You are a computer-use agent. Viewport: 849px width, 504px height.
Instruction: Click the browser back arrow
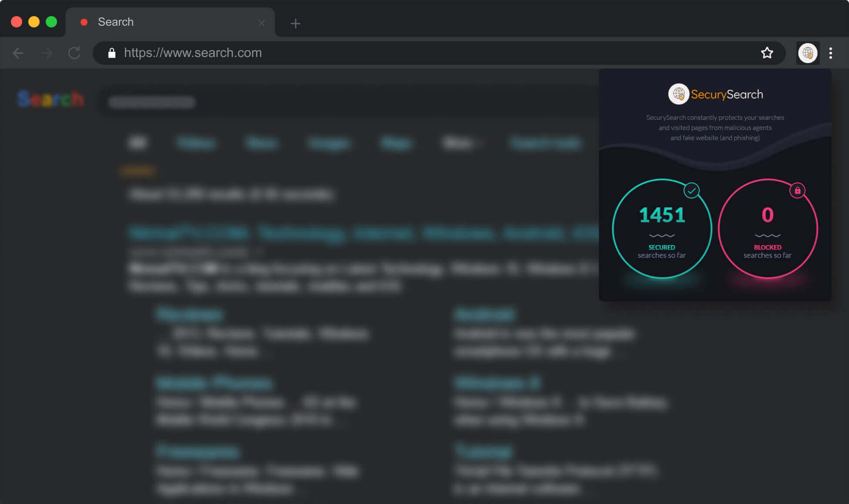click(x=18, y=53)
